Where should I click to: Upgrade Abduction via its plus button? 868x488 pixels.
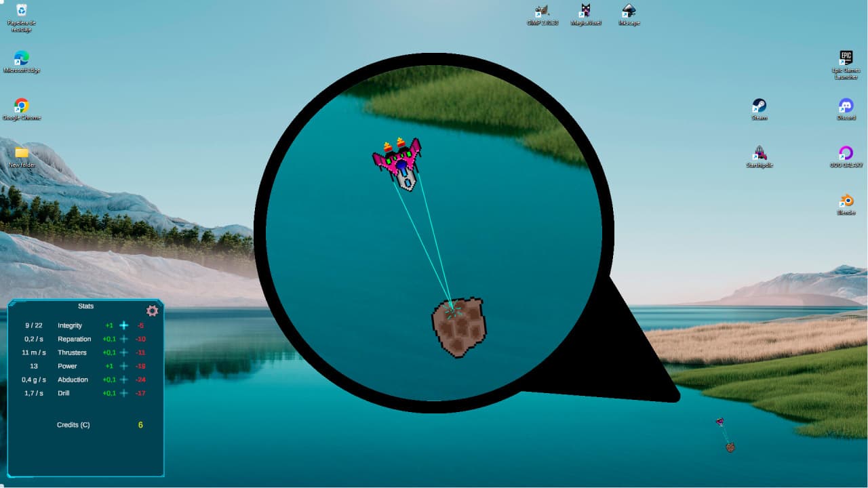coord(124,380)
